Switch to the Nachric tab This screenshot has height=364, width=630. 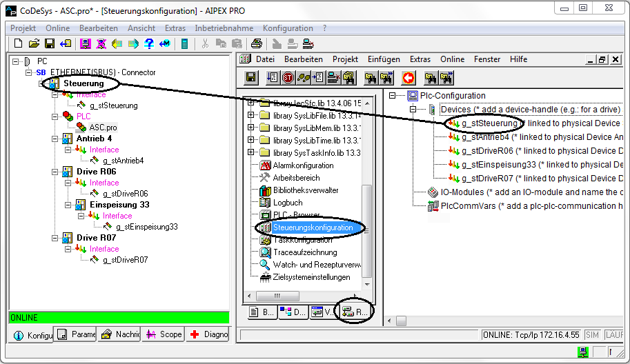pyautogui.click(x=120, y=334)
